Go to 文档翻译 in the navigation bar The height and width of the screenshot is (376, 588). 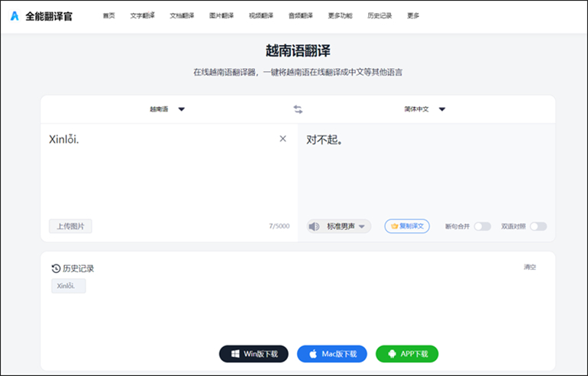(182, 15)
